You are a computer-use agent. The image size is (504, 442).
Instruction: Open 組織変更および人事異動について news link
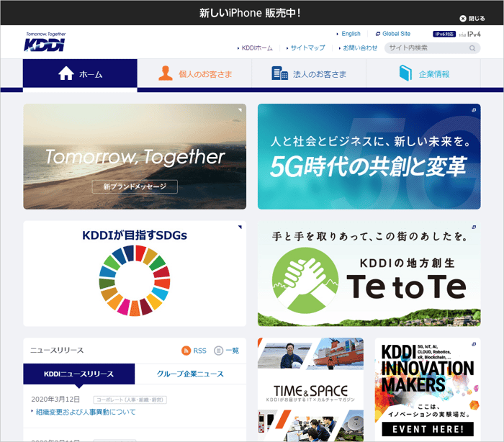(86, 412)
